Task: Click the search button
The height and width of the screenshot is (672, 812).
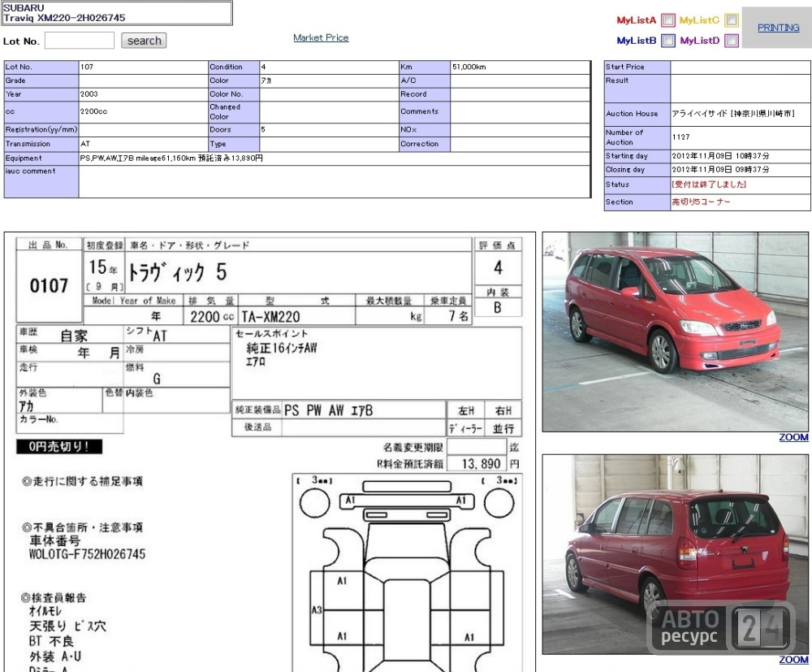Action: click(144, 41)
